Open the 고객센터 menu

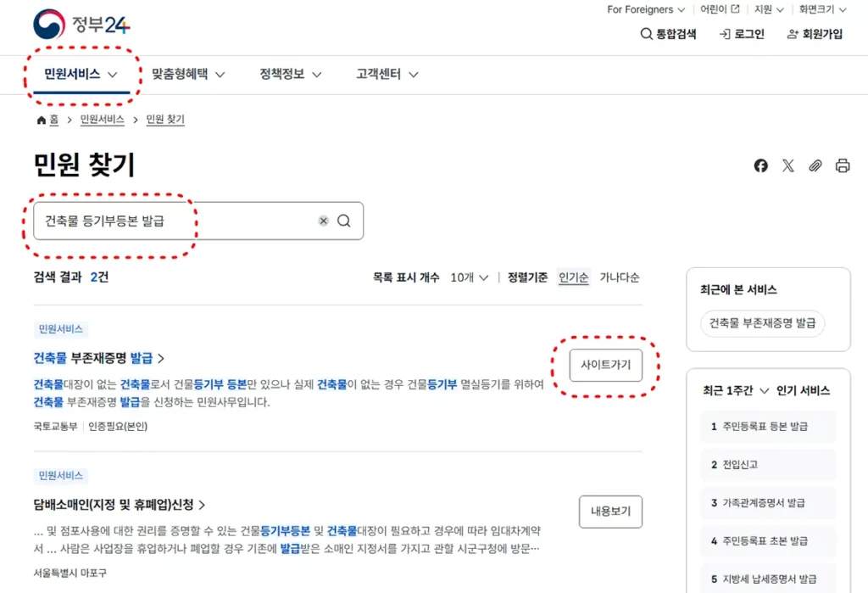[379, 74]
